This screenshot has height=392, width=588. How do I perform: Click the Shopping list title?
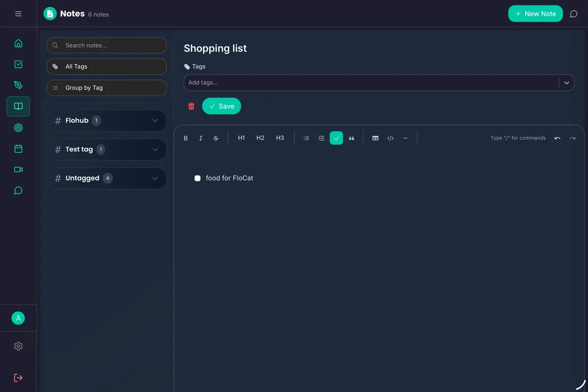215,49
